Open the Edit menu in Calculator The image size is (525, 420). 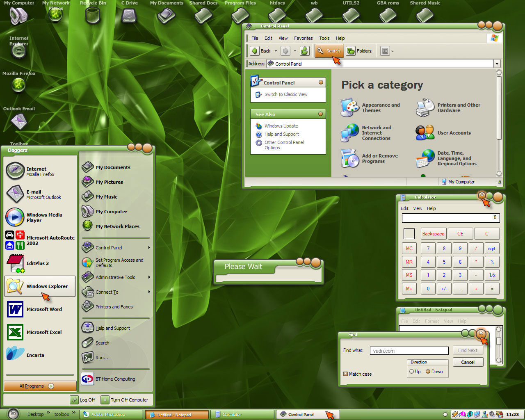(x=404, y=208)
